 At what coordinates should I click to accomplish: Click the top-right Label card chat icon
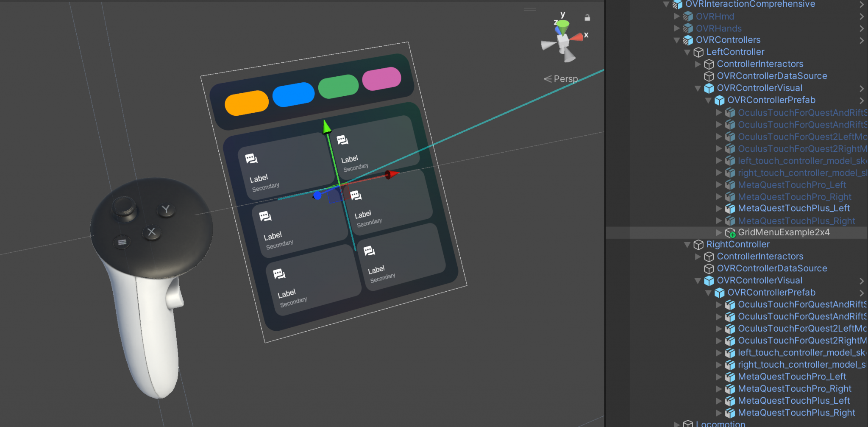[x=342, y=140]
